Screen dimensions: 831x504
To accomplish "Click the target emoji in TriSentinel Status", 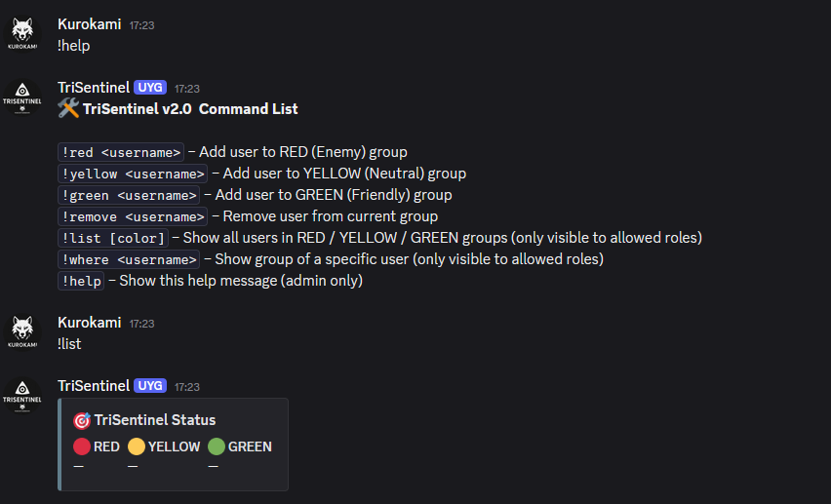I will tap(82, 420).
